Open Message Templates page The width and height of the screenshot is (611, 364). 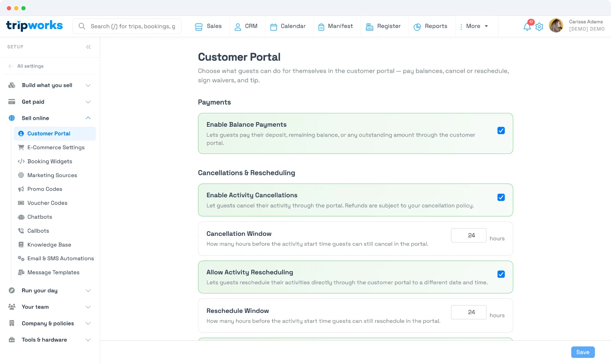53,272
